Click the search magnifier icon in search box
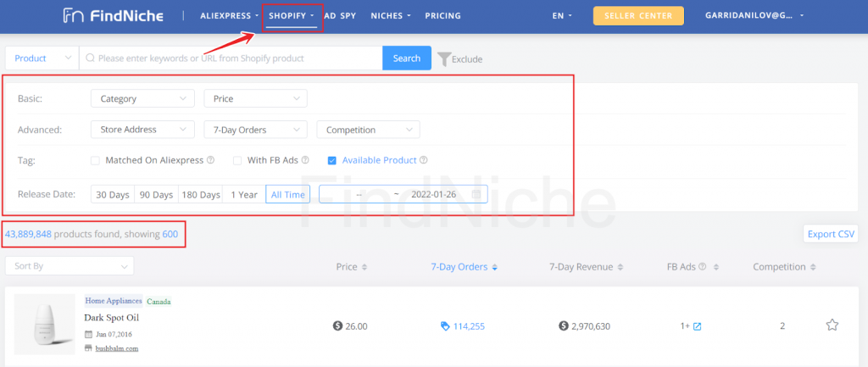868x367 pixels. pos(89,58)
